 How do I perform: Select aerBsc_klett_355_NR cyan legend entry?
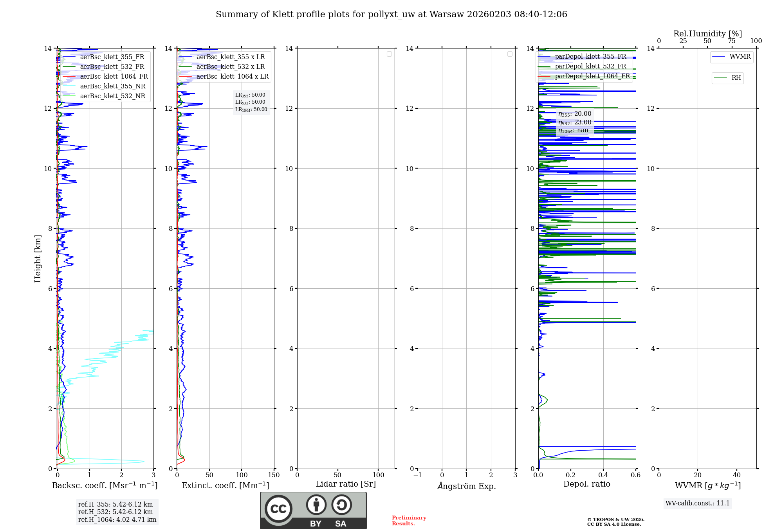[x=112, y=86]
